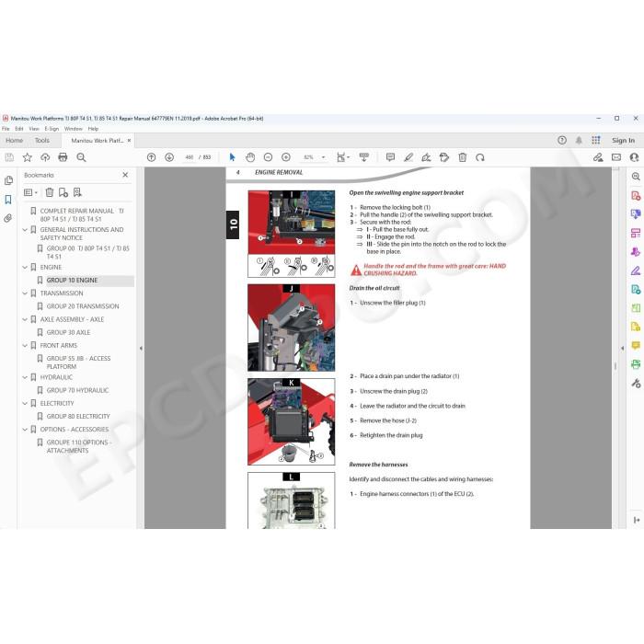Open the Help menu

93,129
